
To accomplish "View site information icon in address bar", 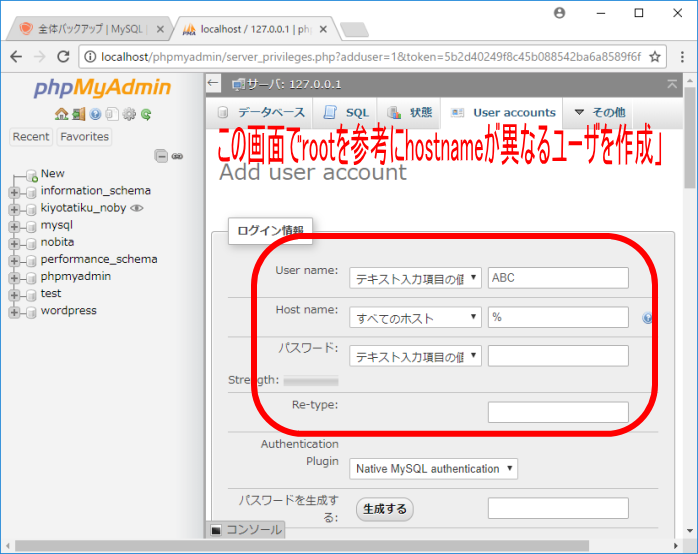I will 90,57.
